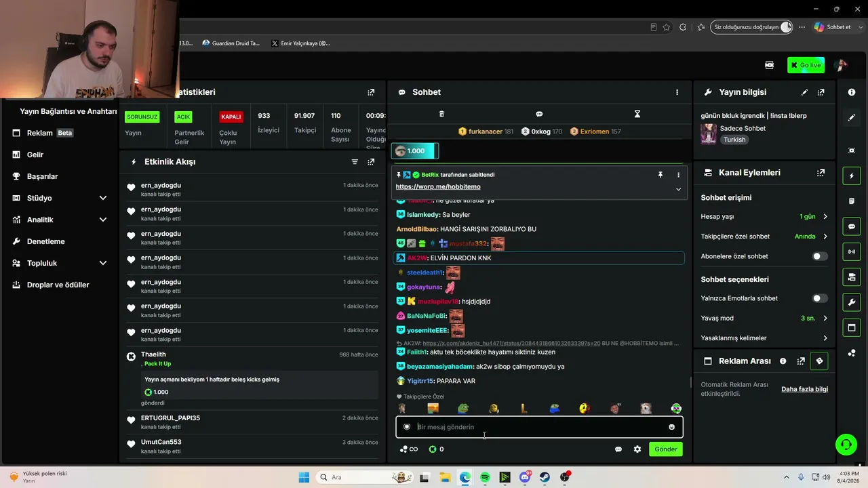Click the broadcast signal icon in right sidebar
The height and width of the screenshot is (488, 868).
852,251
